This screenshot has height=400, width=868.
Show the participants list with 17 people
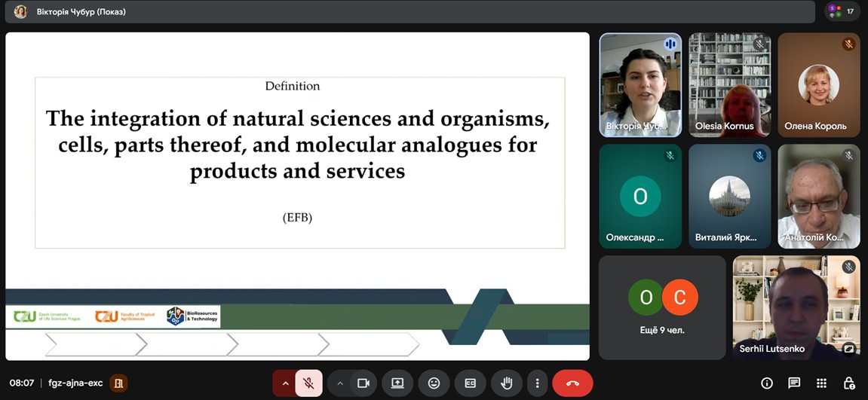(842, 11)
